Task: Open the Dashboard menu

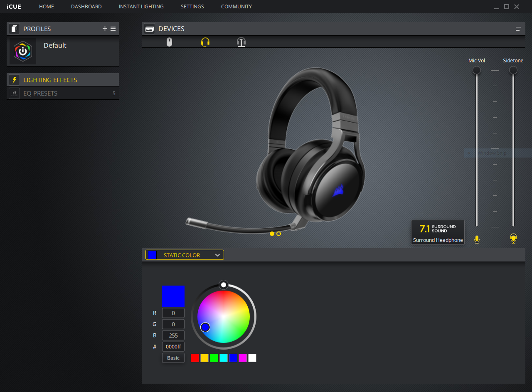Action: [x=86, y=7]
